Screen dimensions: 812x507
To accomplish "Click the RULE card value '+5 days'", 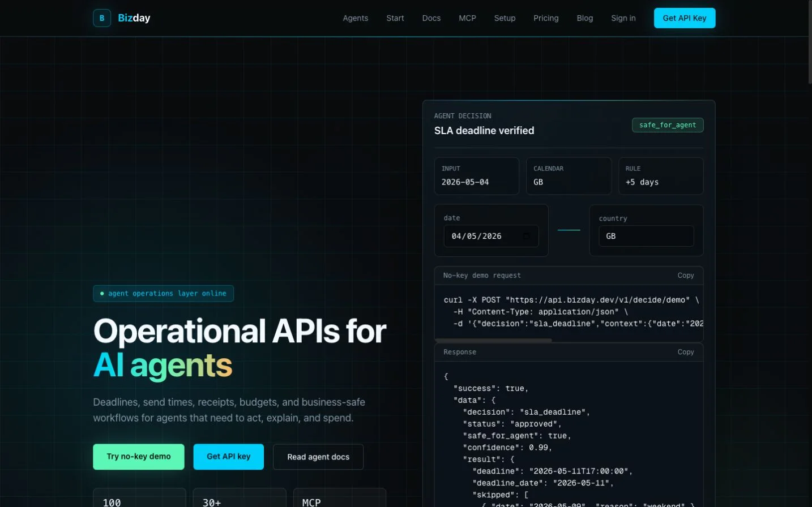I will (642, 182).
